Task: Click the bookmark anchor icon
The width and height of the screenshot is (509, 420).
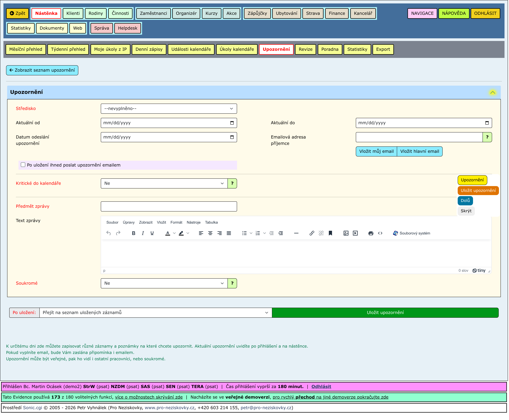Action: pyautogui.click(x=330, y=233)
